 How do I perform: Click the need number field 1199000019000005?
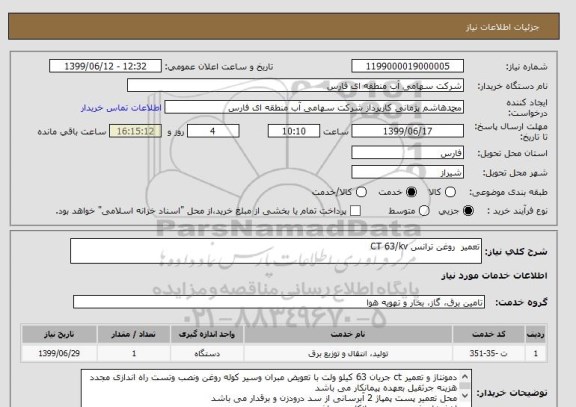[x=407, y=66]
